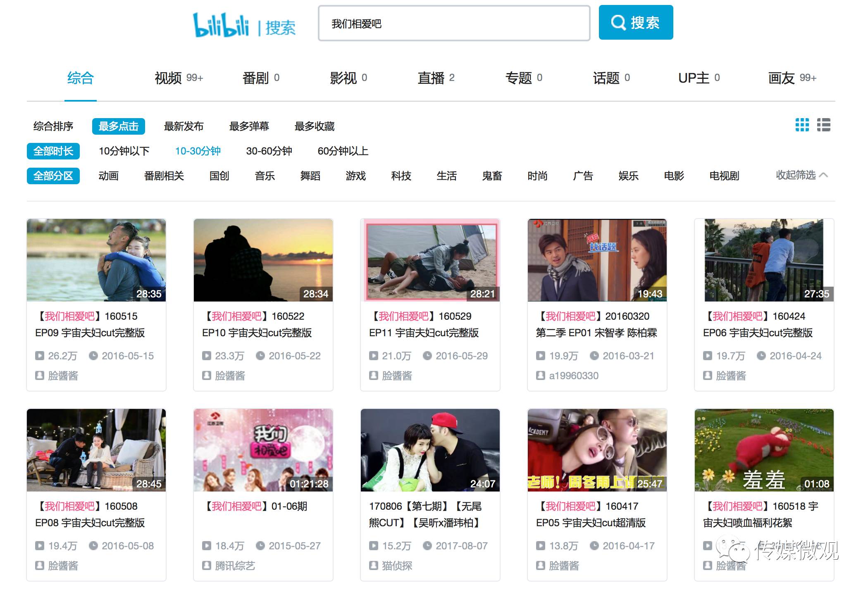Sort results by 最新发布

[x=184, y=126]
